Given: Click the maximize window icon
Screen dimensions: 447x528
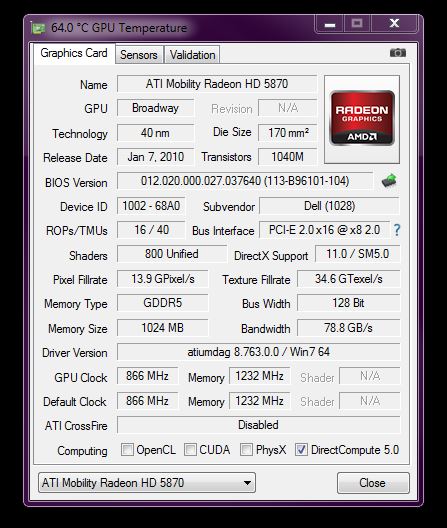Looking at the screenshot, I should click(357, 24).
